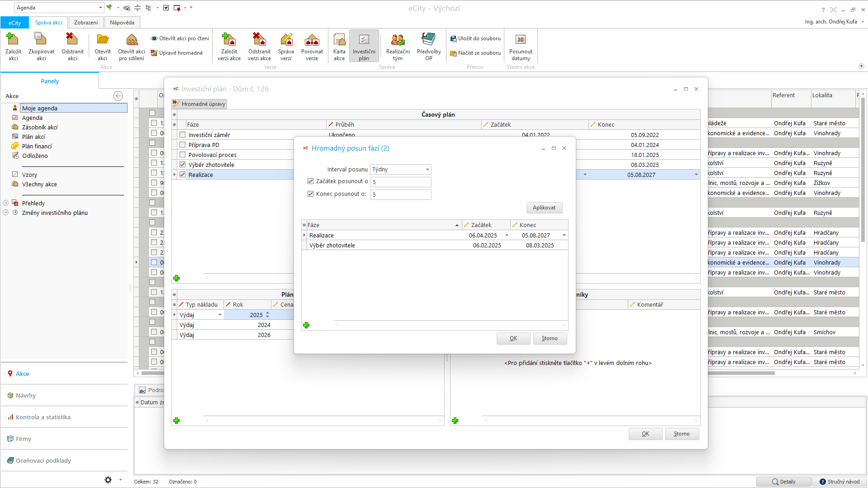Click Uložit do souboru
Screen dimensions: 868x488
point(475,38)
